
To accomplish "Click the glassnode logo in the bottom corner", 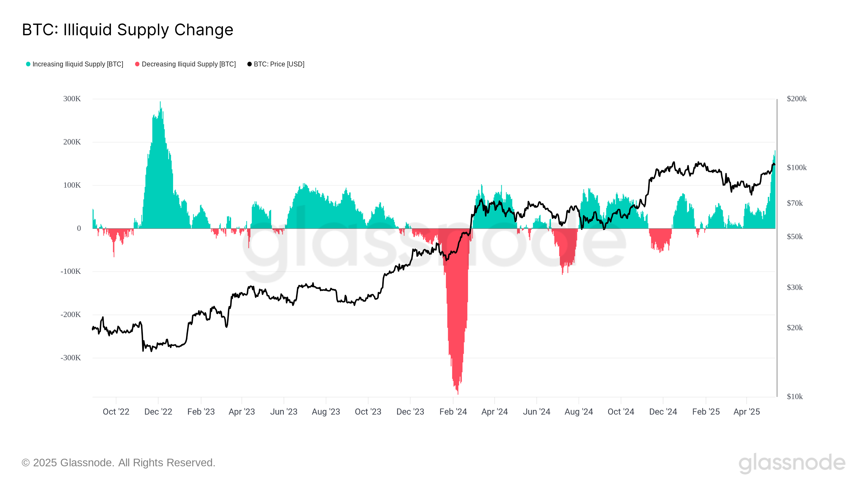I will pos(792,463).
